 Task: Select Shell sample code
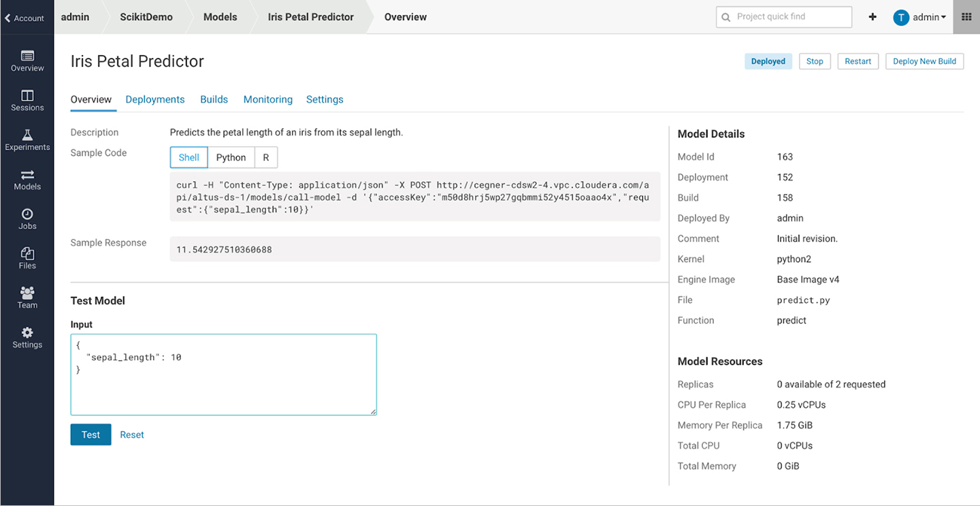[189, 157]
